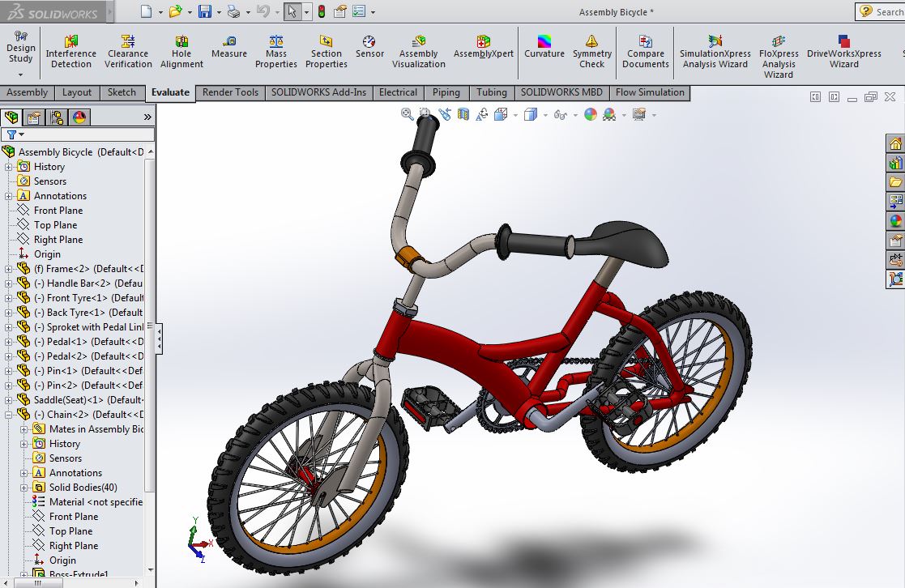Switch to Assembly tab
The height and width of the screenshot is (588, 905).
pos(27,92)
